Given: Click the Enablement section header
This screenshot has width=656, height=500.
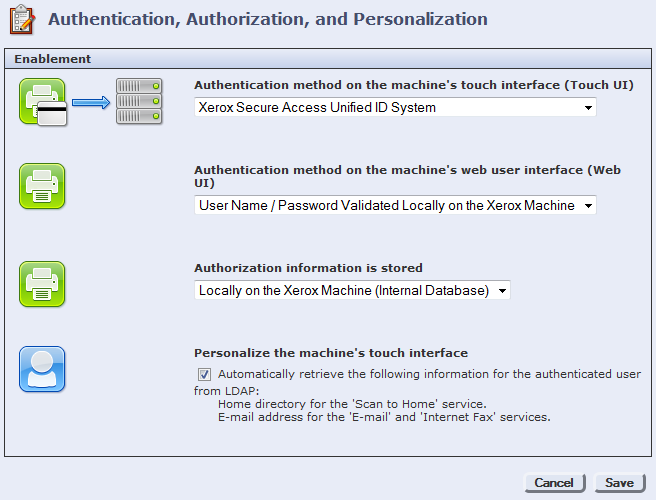Looking at the screenshot, I should point(53,59).
